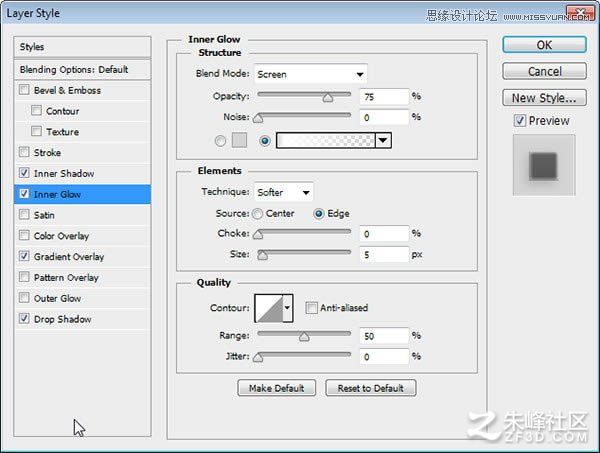Select the solid color radio button
Viewport: 600px width, 453px height.
(x=220, y=141)
